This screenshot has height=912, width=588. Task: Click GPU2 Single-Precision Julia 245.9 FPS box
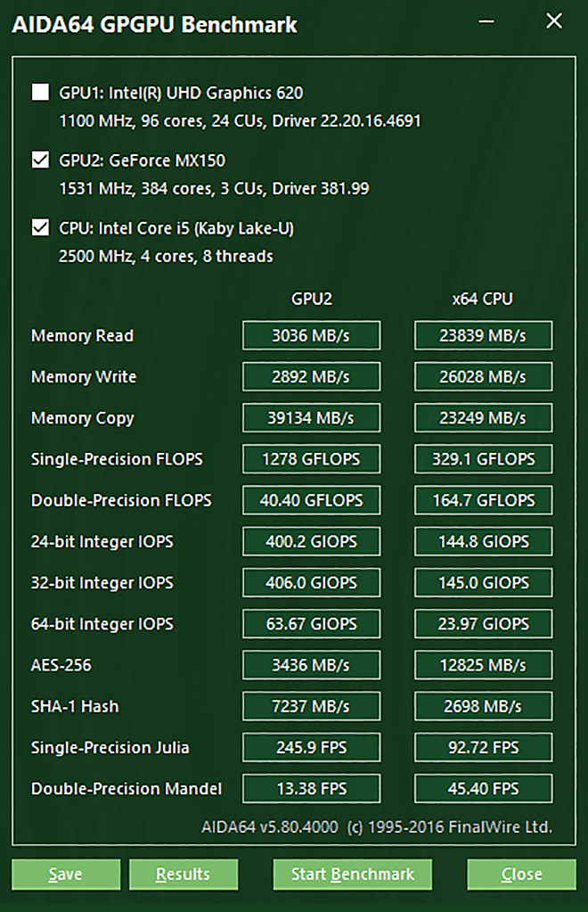tap(312, 747)
